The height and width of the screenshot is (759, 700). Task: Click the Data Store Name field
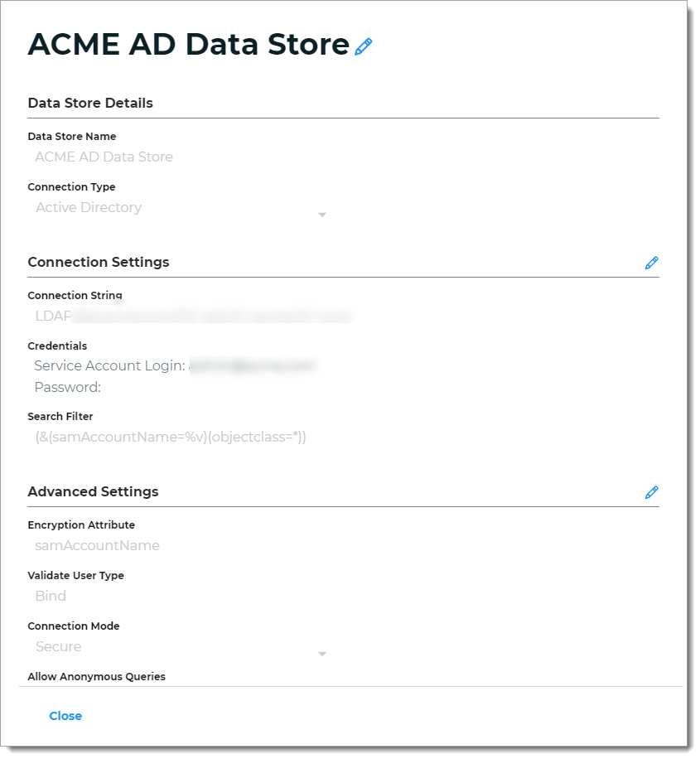pyautogui.click(x=104, y=157)
